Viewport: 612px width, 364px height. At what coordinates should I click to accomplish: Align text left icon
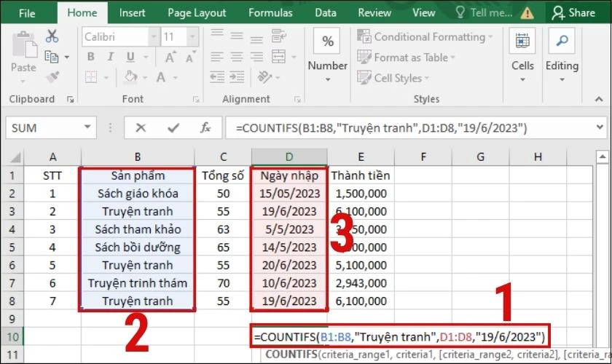click(217, 57)
